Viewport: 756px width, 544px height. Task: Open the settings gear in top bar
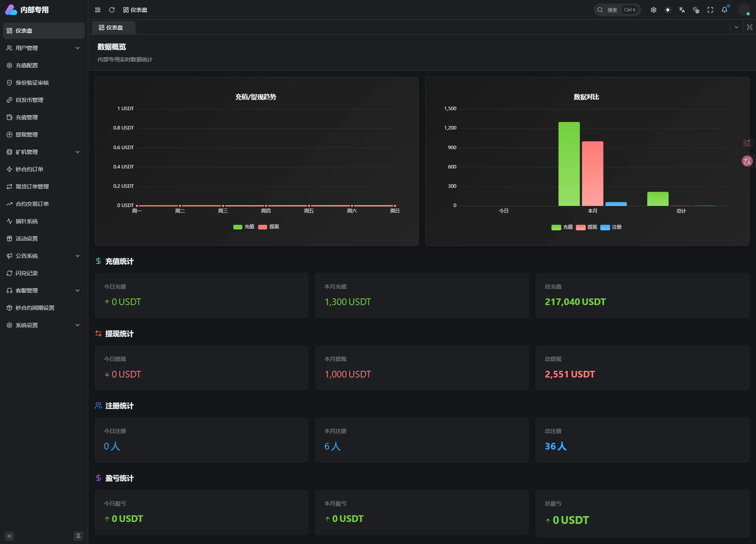tap(654, 10)
